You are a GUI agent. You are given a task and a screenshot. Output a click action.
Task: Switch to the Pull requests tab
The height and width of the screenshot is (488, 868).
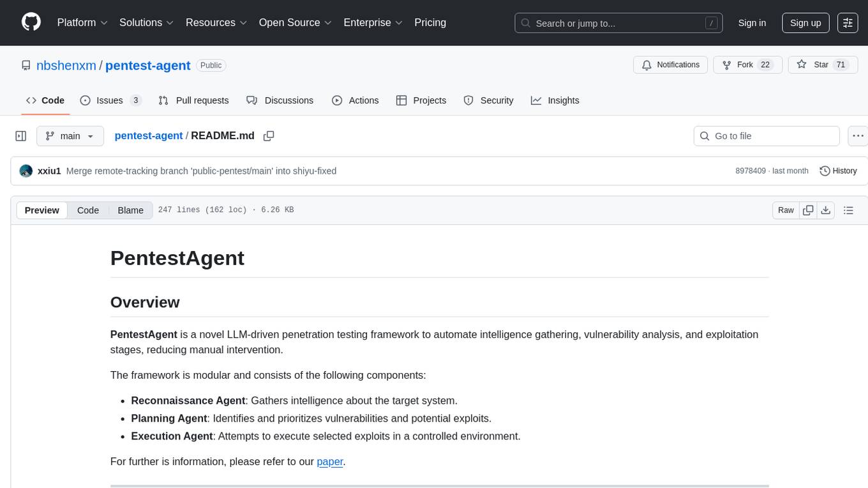193,100
